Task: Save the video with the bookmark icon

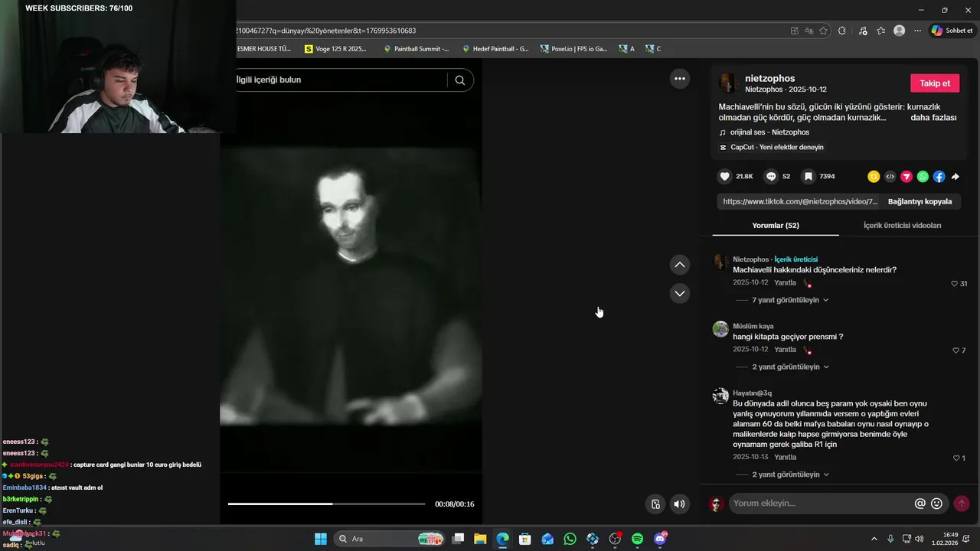Action: click(808, 176)
